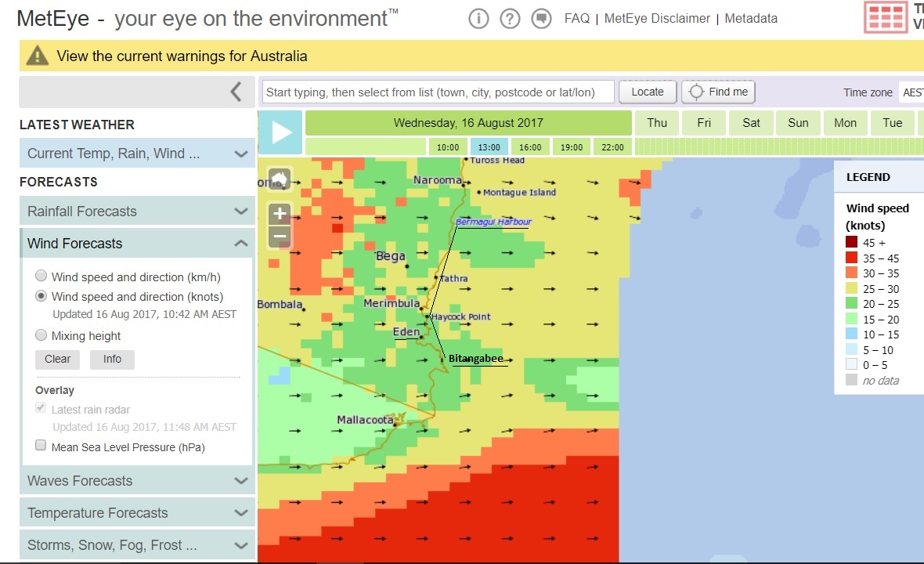Enable Mean Sea Level Pressure overlay
924x564 pixels.
(x=41, y=446)
